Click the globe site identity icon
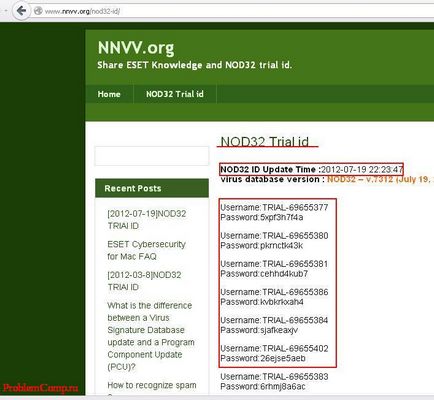Screen dimensions: 434x400 [x=38, y=11]
